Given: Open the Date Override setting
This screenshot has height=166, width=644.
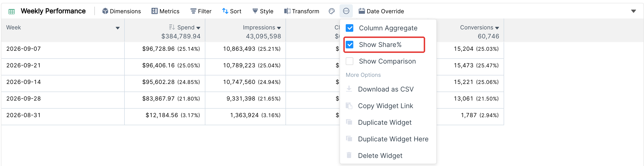Looking at the screenshot, I should point(381,11).
